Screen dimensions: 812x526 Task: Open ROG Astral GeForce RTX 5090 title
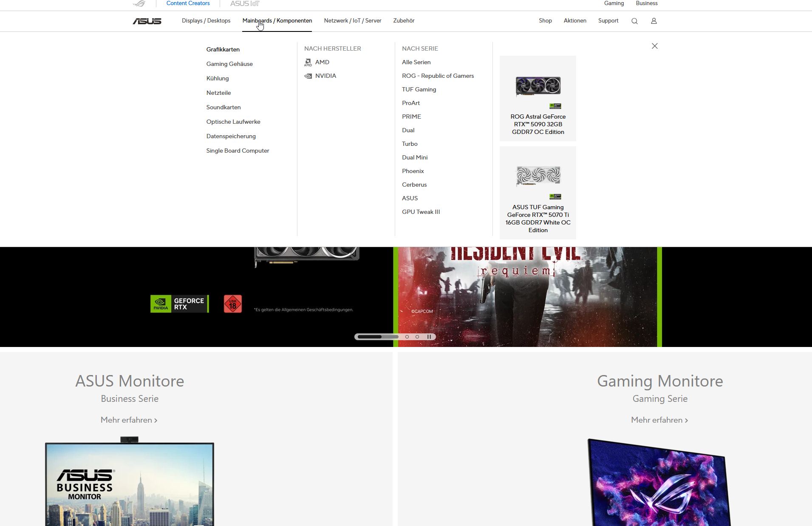click(x=538, y=124)
